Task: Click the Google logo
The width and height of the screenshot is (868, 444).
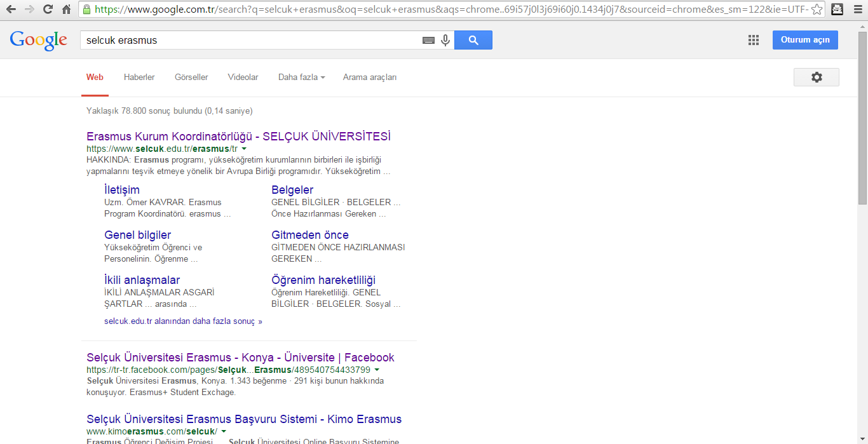Action: coord(38,40)
